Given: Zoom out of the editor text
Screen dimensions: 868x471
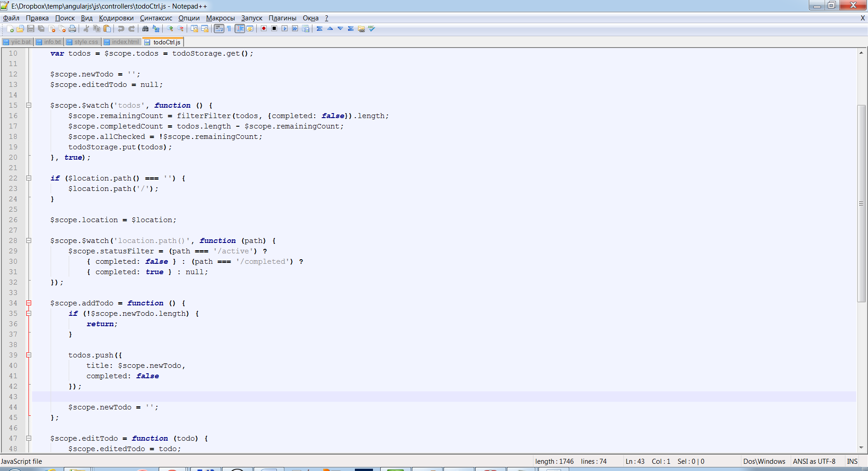Looking at the screenshot, I should tap(180, 29).
